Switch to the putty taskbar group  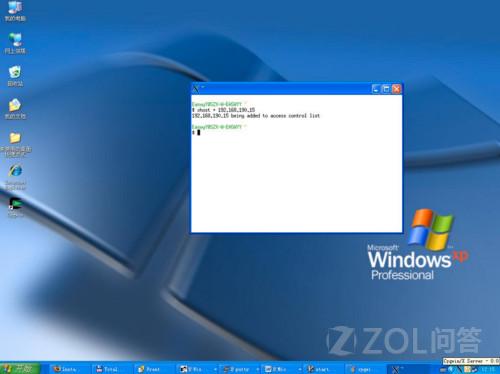coord(240,369)
